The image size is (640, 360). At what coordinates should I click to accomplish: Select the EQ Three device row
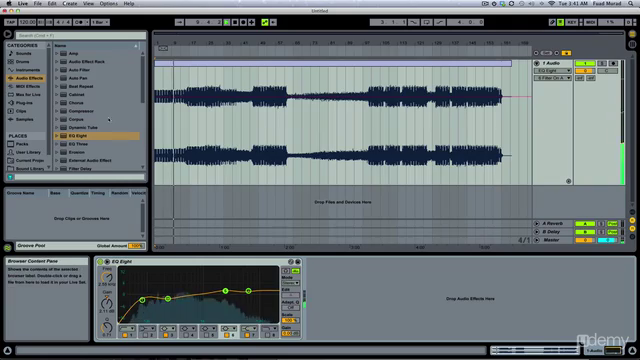point(97,144)
